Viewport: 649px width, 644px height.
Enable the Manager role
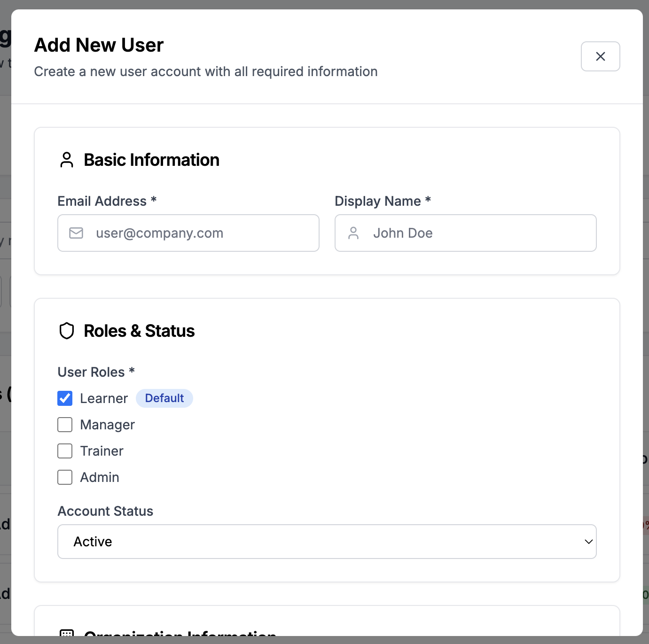click(65, 425)
